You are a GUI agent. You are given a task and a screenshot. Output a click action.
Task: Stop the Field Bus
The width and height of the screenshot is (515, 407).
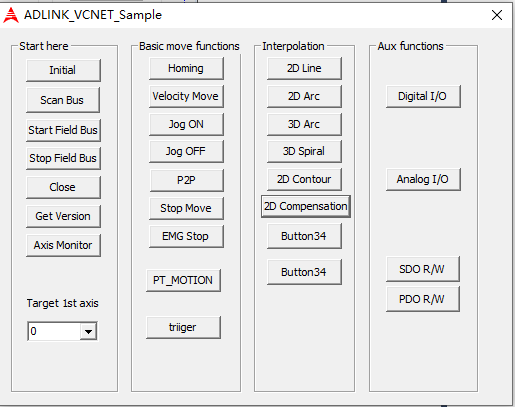[63, 158]
